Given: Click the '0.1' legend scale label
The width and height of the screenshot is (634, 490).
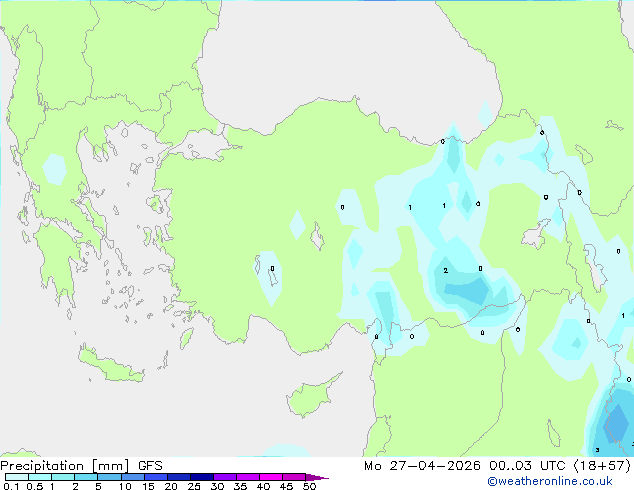Looking at the screenshot, I should click(11, 486).
